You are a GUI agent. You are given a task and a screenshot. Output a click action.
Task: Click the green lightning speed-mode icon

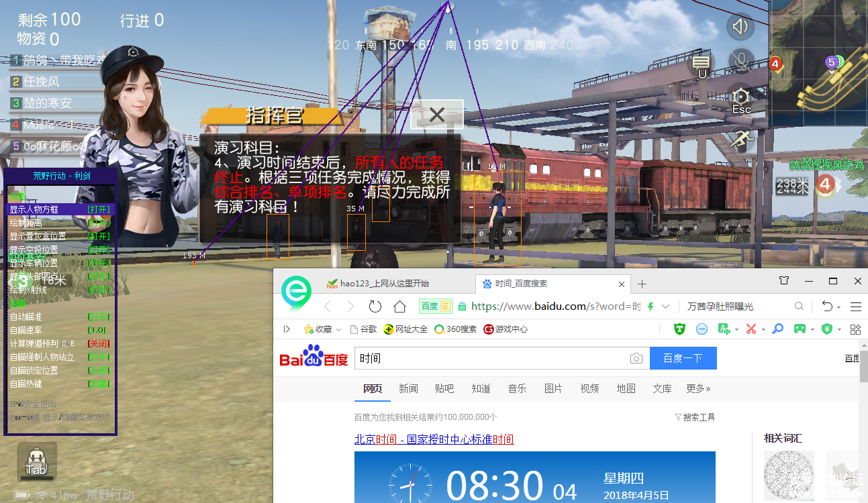pos(650,306)
